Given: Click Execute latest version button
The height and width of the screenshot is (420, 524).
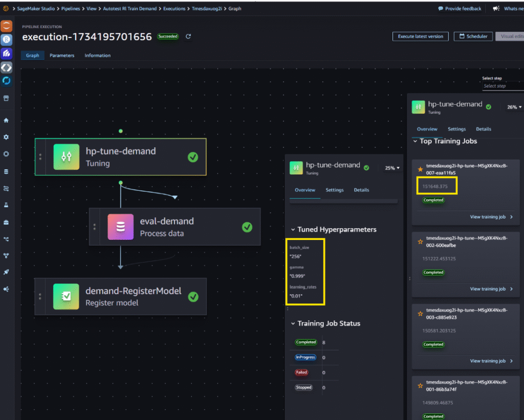Looking at the screenshot, I should click(x=420, y=36).
